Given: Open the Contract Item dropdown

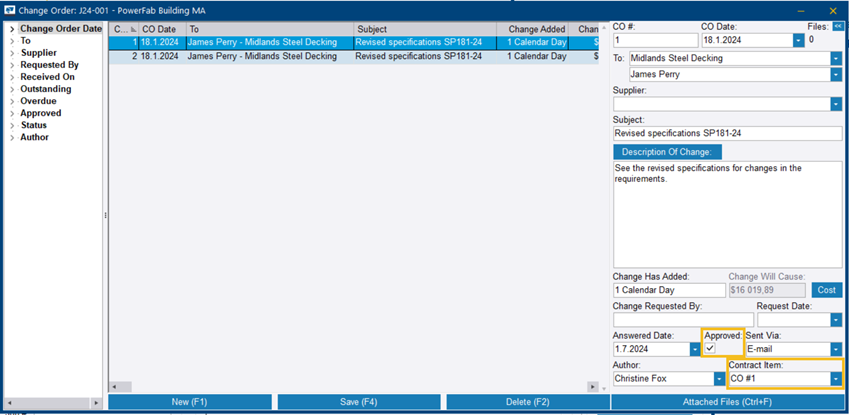Looking at the screenshot, I should coord(835,379).
